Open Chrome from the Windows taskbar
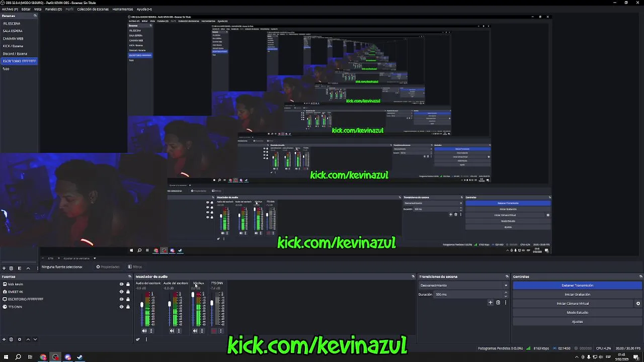Screen dimensions: 644x362 pos(43,357)
